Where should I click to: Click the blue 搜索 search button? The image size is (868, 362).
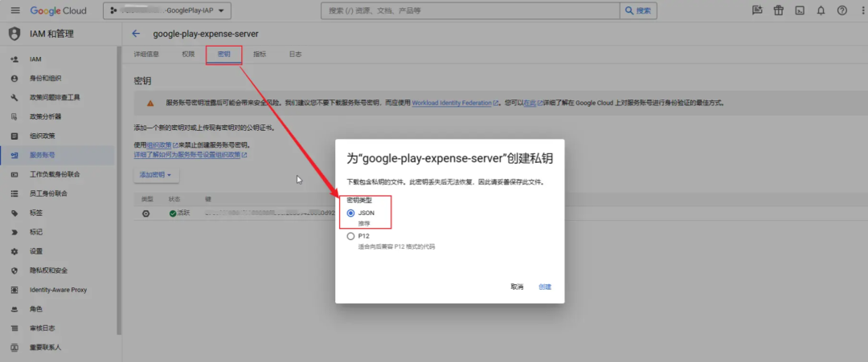tap(638, 10)
